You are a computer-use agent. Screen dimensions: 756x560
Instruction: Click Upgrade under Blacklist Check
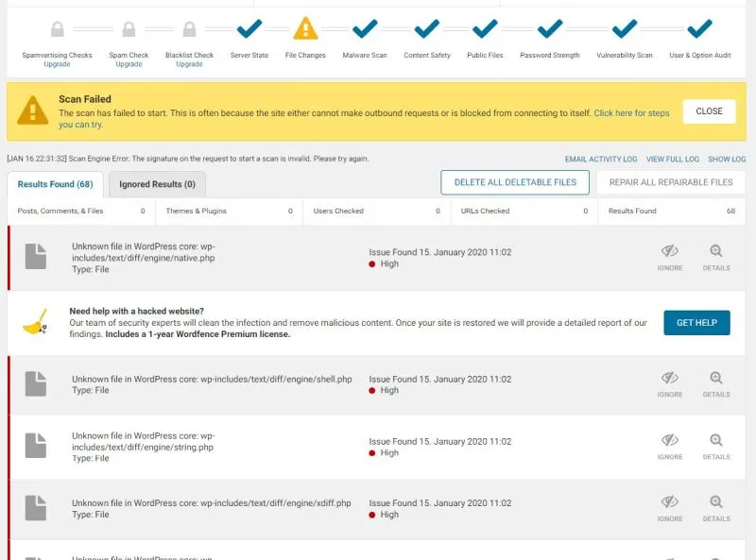(x=190, y=64)
